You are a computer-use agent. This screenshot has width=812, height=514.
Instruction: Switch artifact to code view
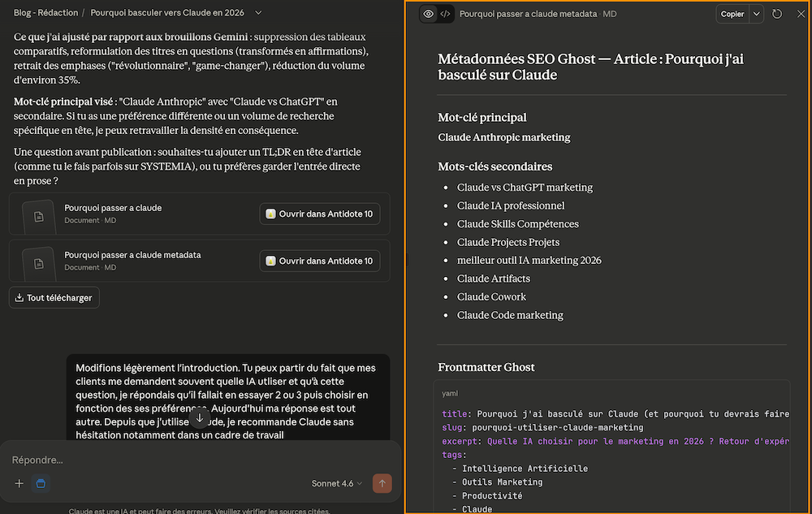pos(445,14)
